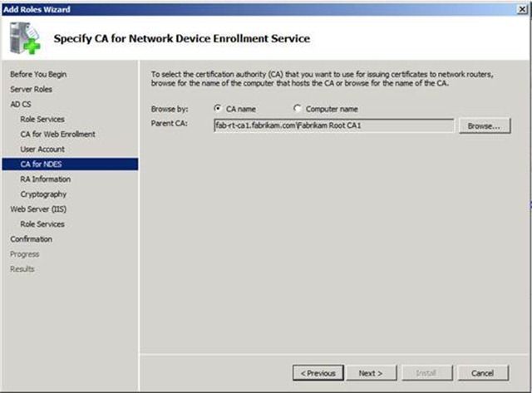Open the Server Roles step

click(32, 89)
